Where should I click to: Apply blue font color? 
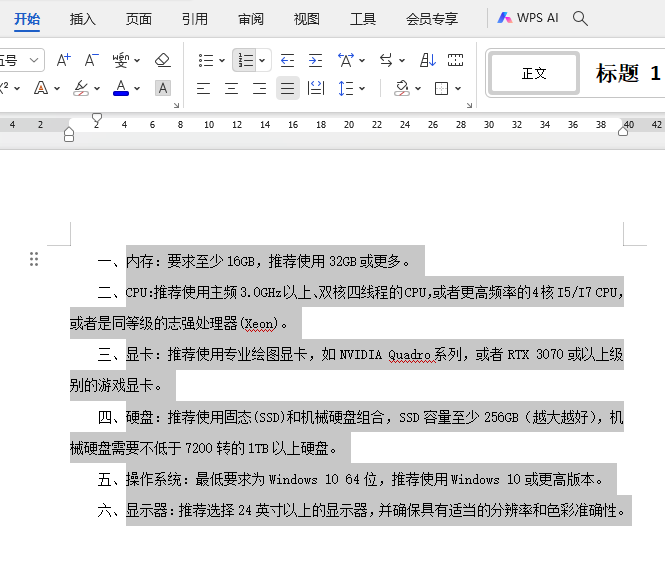tap(121, 88)
